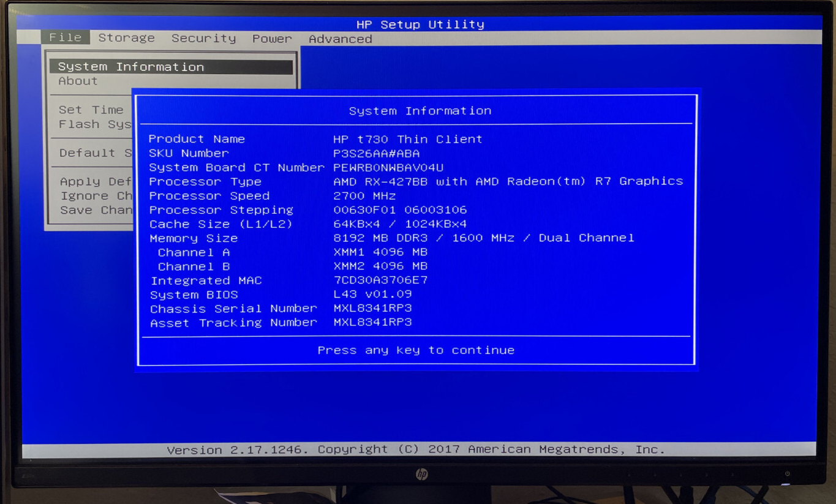The width and height of the screenshot is (836, 504).
Task: Select the About menu entry
Action: pyautogui.click(x=78, y=81)
